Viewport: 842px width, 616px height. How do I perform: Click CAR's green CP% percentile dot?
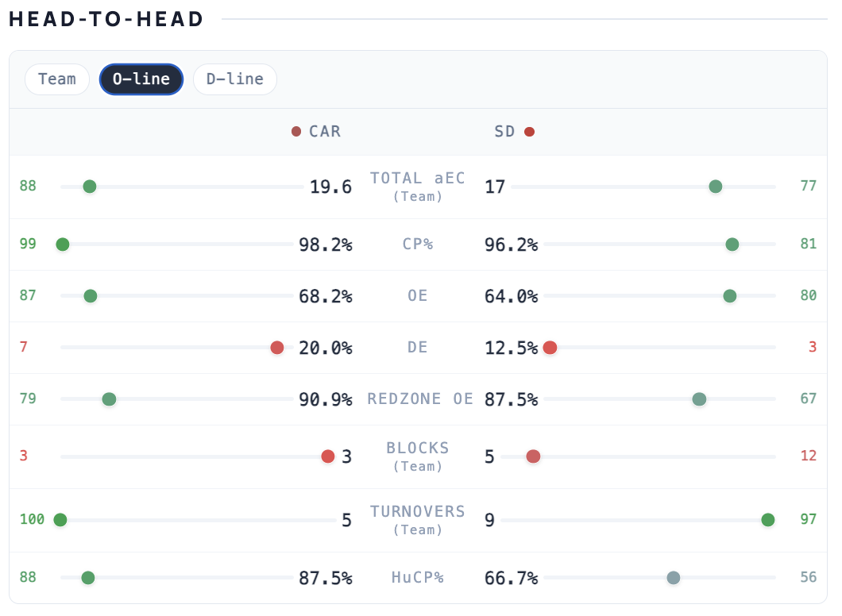click(x=63, y=244)
